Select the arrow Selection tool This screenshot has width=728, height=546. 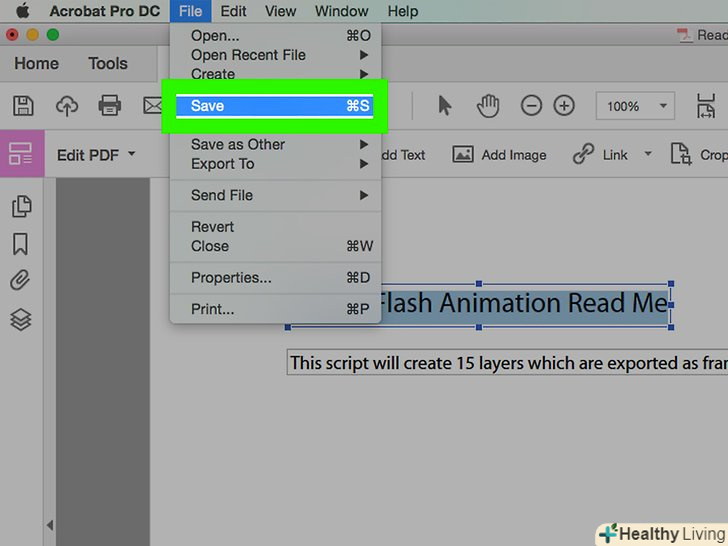tap(444, 105)
